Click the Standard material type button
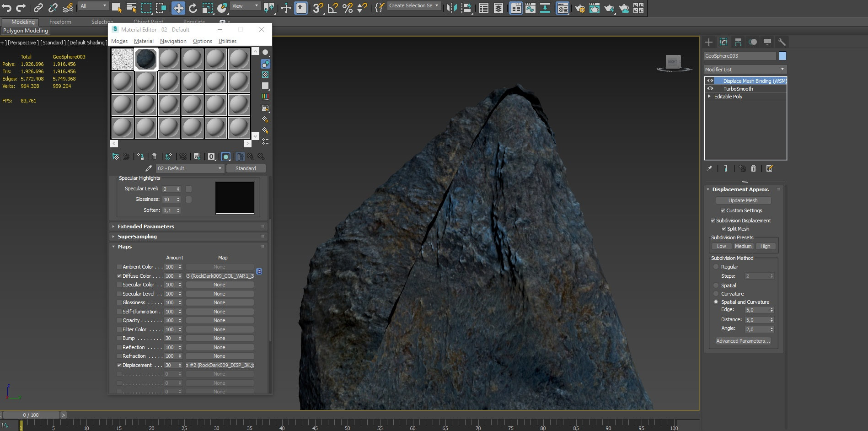 click(246, 168)
